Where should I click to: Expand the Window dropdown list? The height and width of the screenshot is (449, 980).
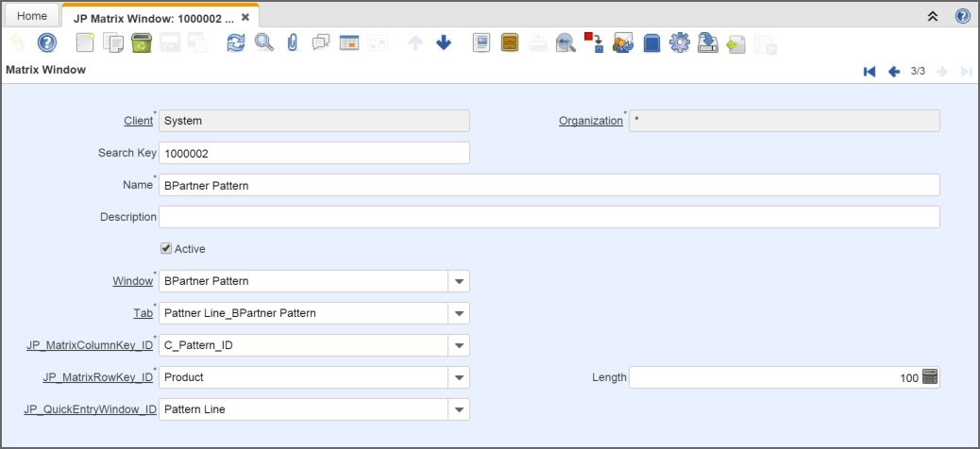pyautogui.click(x=458, y=281)
